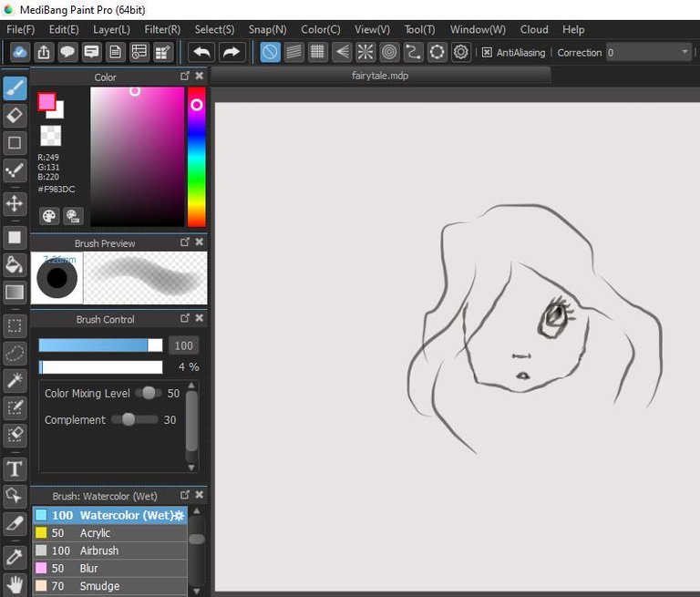This screenshot has height=597, width=700.
Task: Select the Blur brush
Action: click(109, 568)
